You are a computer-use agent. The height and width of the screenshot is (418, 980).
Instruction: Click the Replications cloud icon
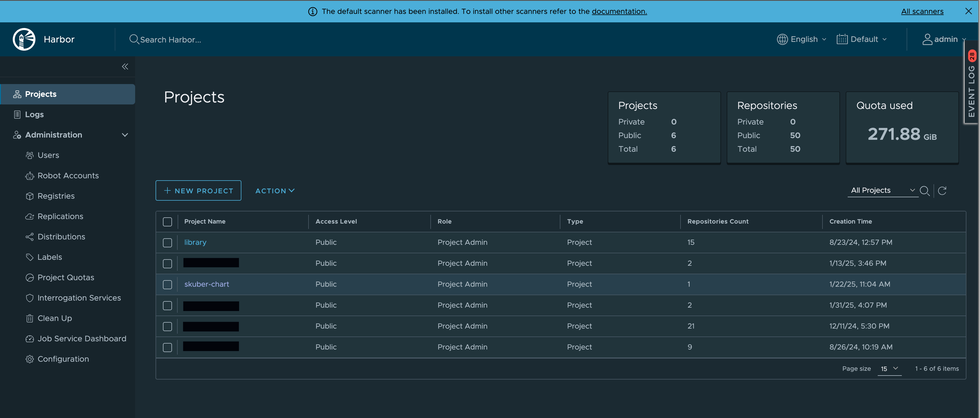coord(30,216)
